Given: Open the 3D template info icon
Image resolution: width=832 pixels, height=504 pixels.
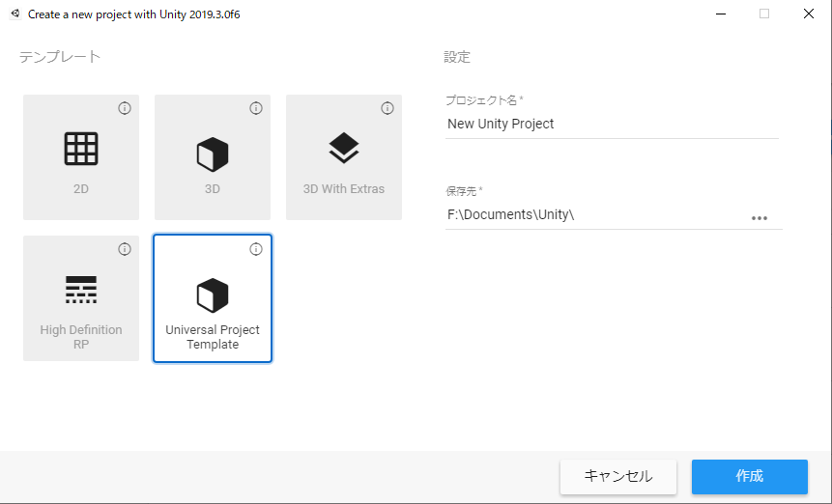Looking at the screenshot, I should pyautogui.click(x=256, y=108).
